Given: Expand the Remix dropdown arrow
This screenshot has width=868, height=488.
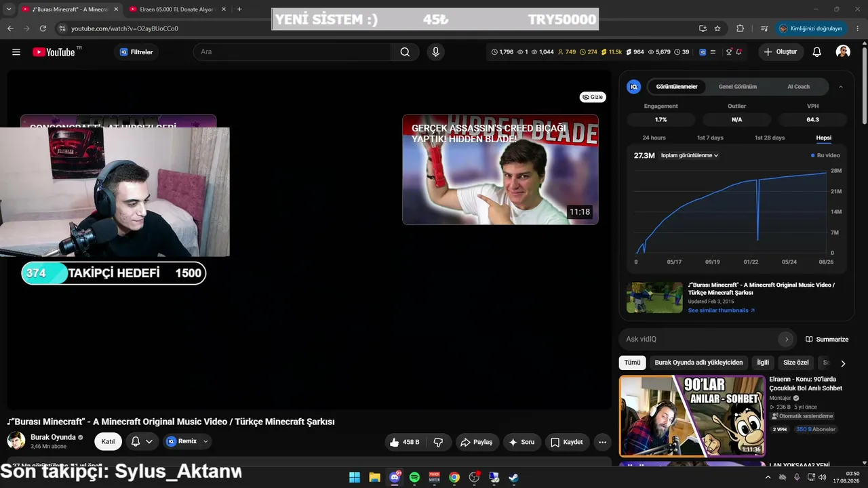Looking at the screenshot, I should tap(205, 441).
